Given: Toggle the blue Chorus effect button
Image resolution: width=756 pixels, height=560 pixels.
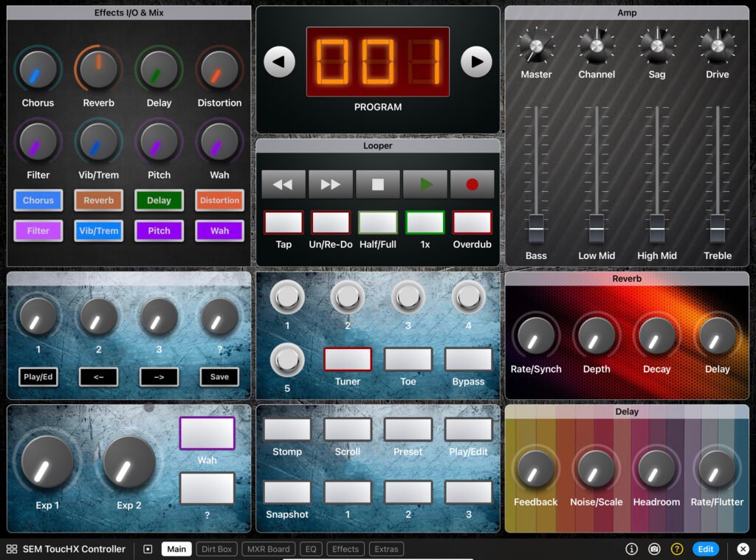Looking at the screenshot, I should (x=38, y=201).
